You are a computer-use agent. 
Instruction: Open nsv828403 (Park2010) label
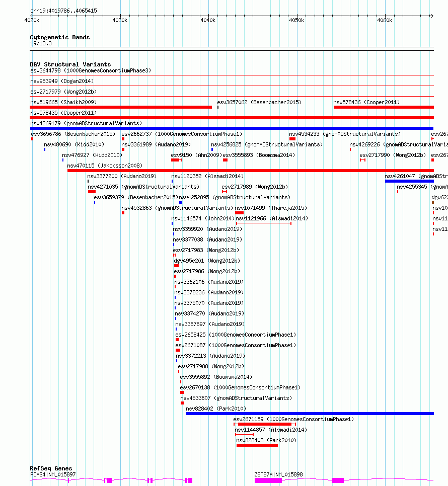pos(266,440)
